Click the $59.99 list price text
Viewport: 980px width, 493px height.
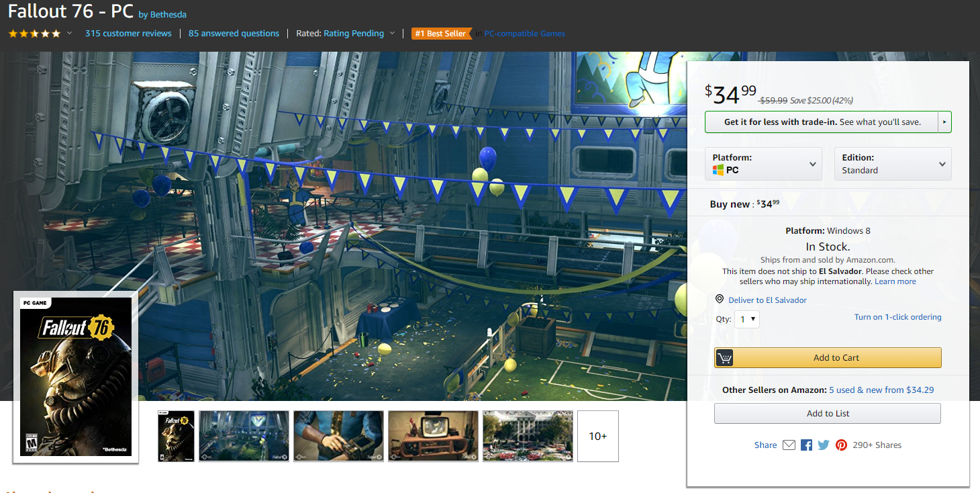[x=773, y=101]
